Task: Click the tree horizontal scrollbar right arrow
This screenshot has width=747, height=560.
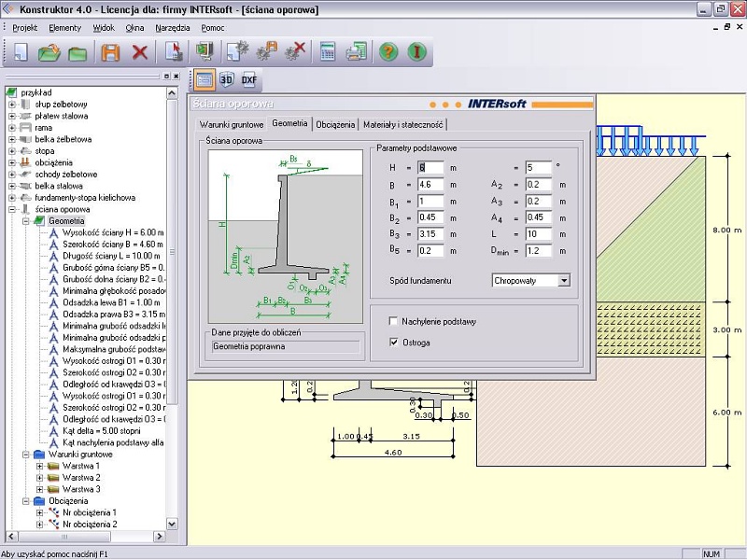Action: click(159, 537)
